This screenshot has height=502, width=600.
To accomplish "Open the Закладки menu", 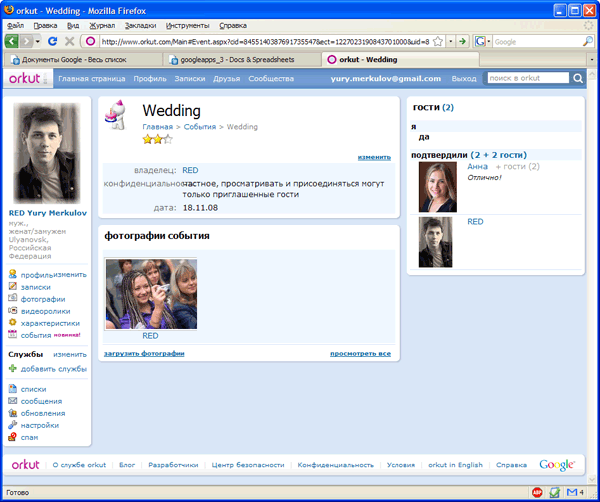I will 140,26.
